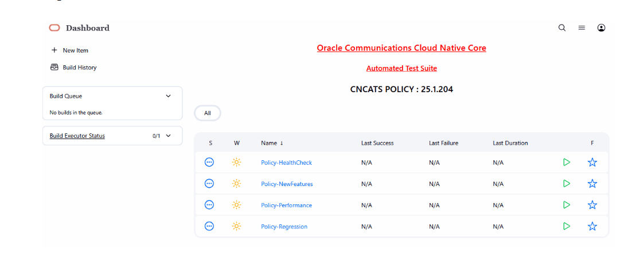Click the Dashboard breadcrumb title
The height and width of the screenshot is (253, 644).
(x=88, y=28)
